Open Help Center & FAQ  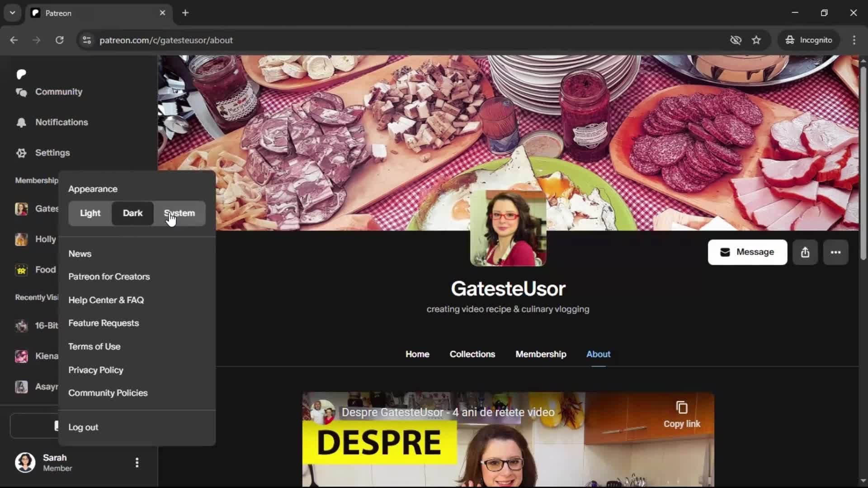tap(106, 300)
